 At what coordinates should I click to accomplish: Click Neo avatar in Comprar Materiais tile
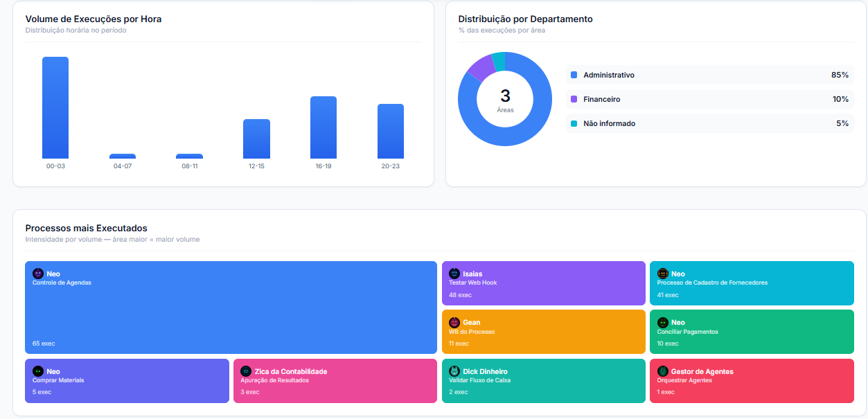tap(38, 371)
